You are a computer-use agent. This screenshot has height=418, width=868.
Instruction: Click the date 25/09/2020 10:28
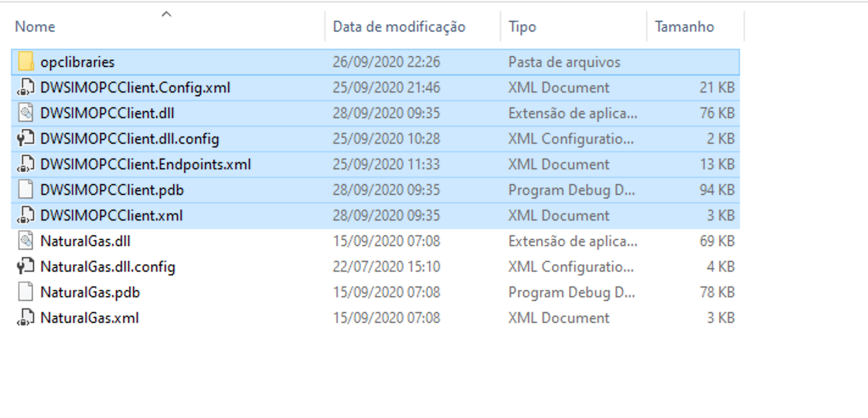[x=386, y=139]
